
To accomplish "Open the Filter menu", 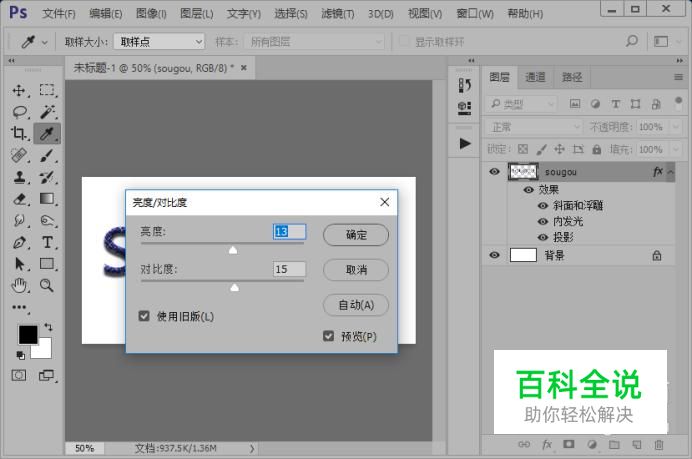I will pyautogui.click(x=338, y=14).
